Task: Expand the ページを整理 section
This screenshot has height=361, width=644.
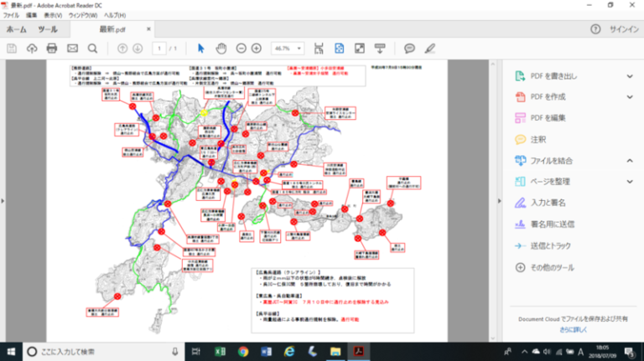Action: pyautogui.click(x=630, y=181)
